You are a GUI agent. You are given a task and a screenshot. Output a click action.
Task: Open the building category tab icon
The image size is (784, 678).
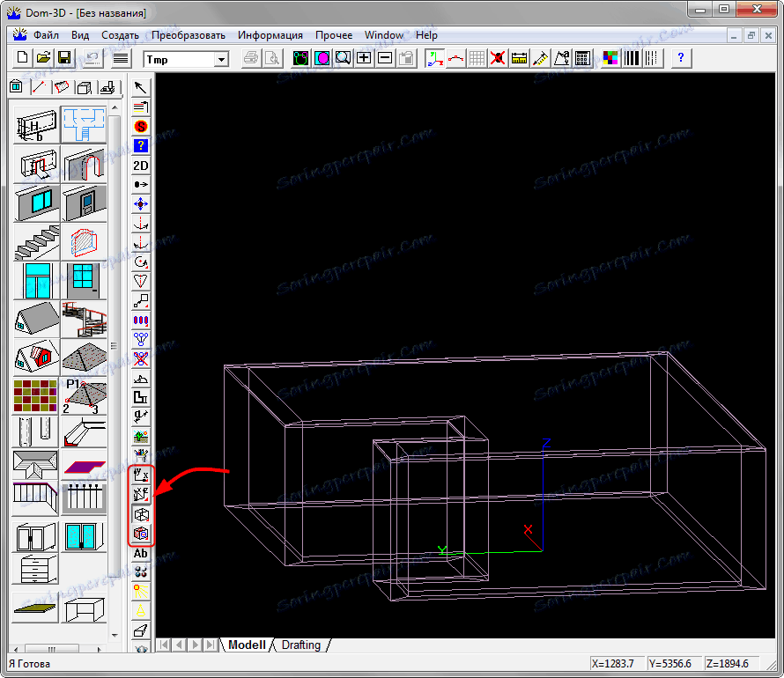pyautogui.click(x=17, y=87)
